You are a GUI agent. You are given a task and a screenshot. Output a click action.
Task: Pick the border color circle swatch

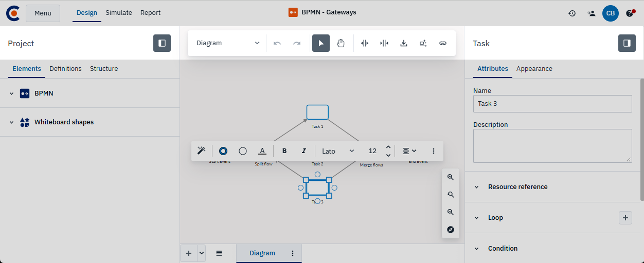223,151
